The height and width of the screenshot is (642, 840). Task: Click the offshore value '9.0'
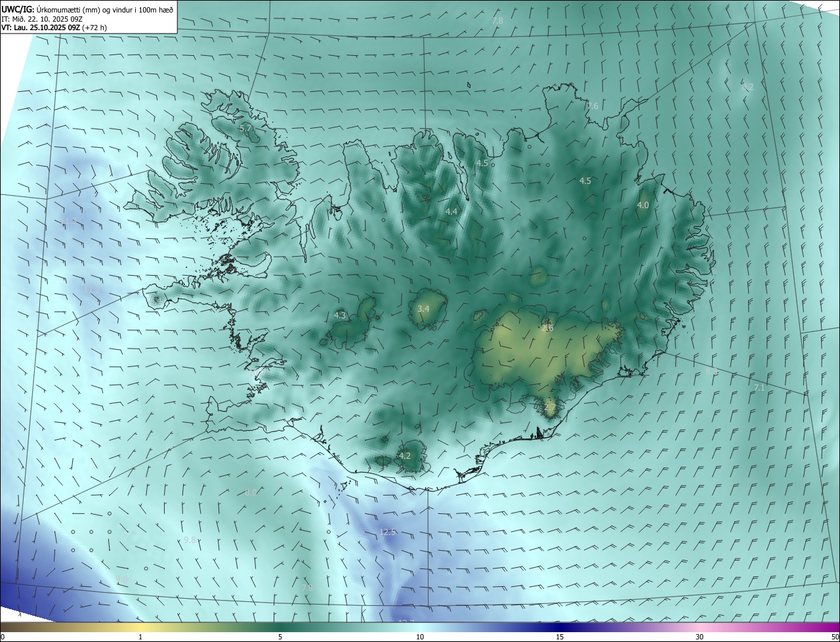(121, 578)
